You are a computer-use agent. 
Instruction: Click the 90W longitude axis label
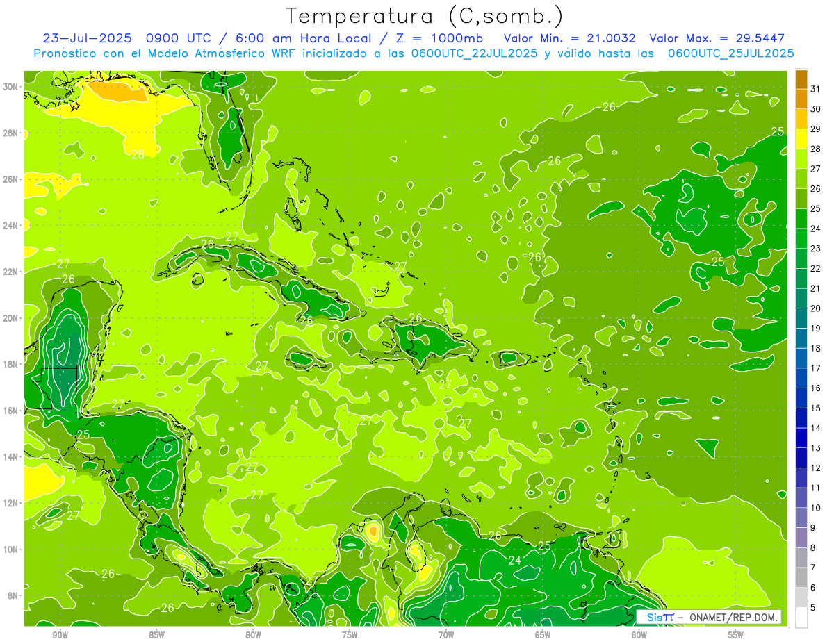coord(60,636)
